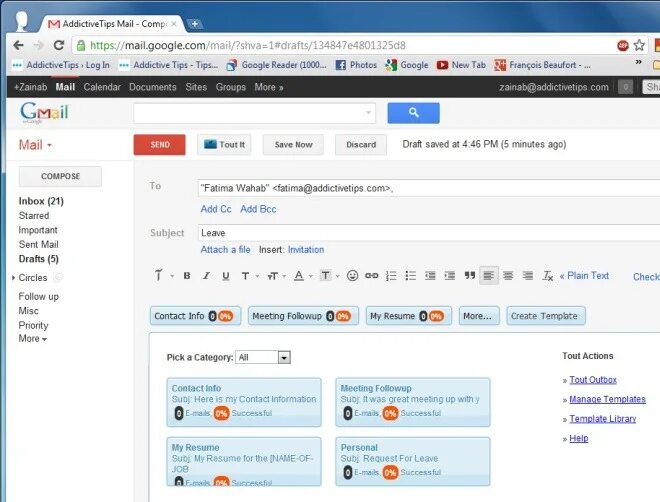Select My Resume template button
This screenshot has width=660, height=502.
point(409,316)
